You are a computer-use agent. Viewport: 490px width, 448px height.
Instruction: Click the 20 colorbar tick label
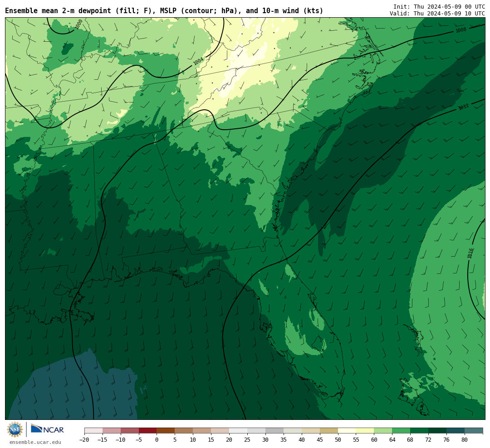230,440
